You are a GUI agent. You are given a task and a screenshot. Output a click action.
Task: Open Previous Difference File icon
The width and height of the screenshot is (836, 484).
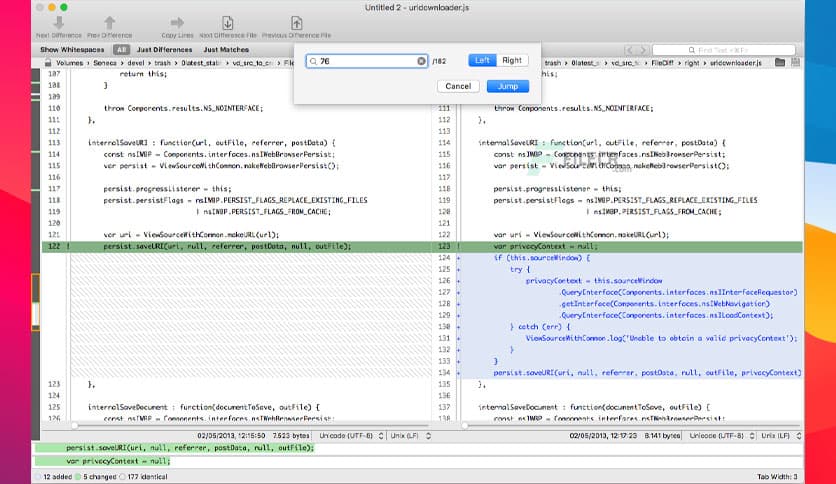tap(296, 22)
